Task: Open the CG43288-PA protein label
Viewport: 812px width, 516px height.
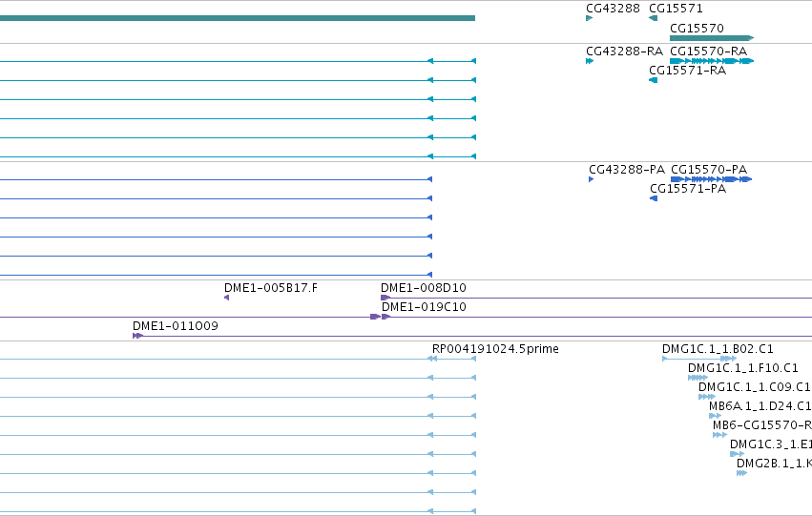Action: pos(627,170)
